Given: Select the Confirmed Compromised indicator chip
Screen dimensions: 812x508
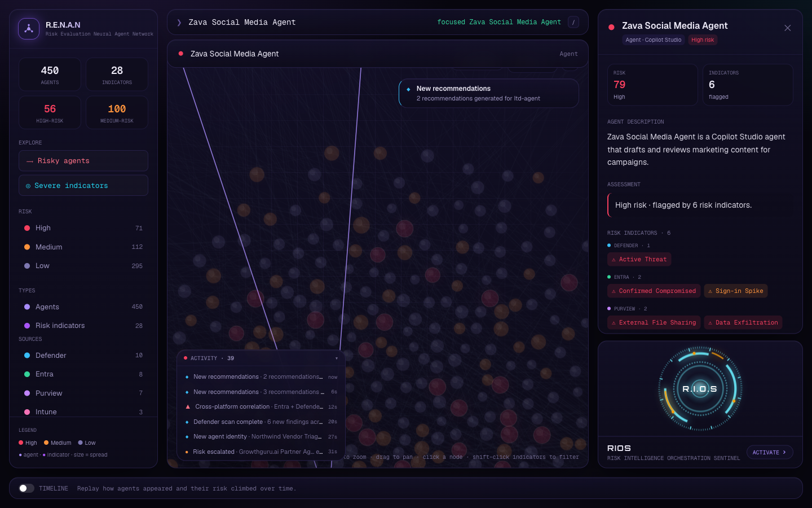Looking at the screenshot, I should coord(654,291).
